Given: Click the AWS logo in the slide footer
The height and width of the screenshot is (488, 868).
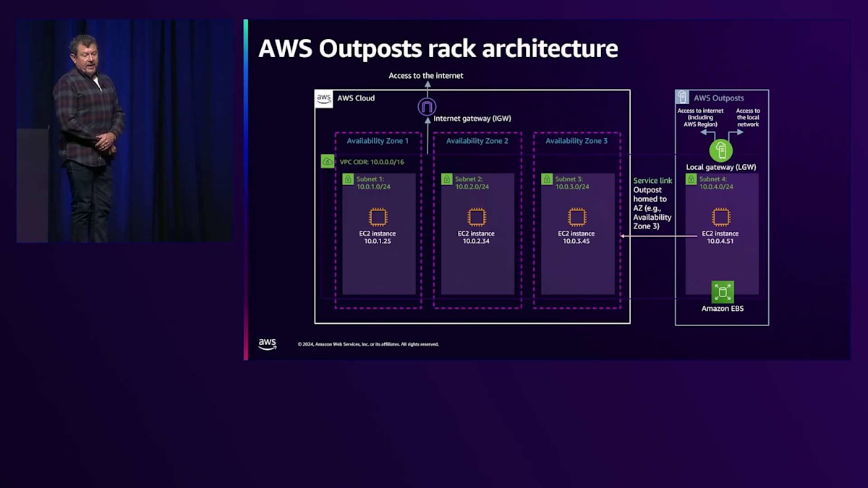Looking at the screenshot, I should pos(268,344).
